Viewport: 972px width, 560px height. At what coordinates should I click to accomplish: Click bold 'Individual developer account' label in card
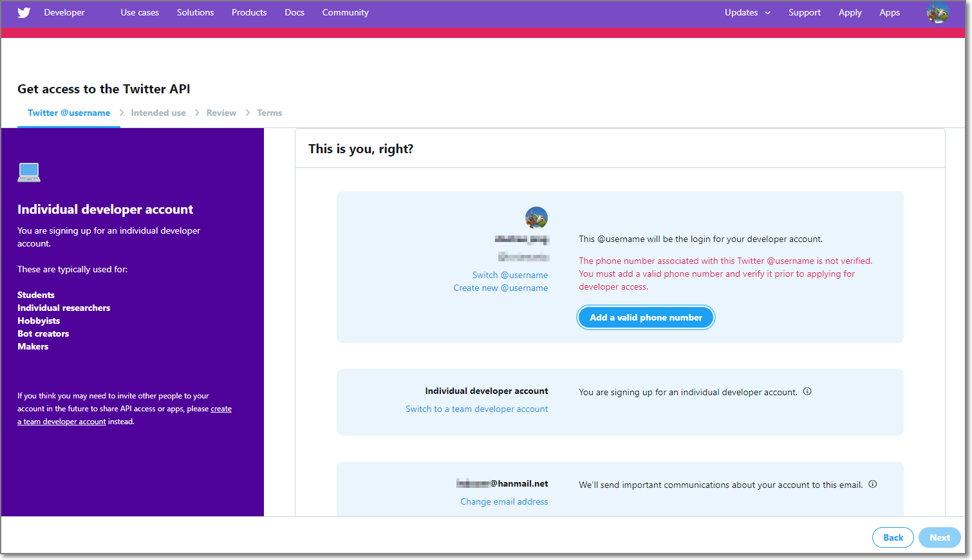[x=487, y=391]
